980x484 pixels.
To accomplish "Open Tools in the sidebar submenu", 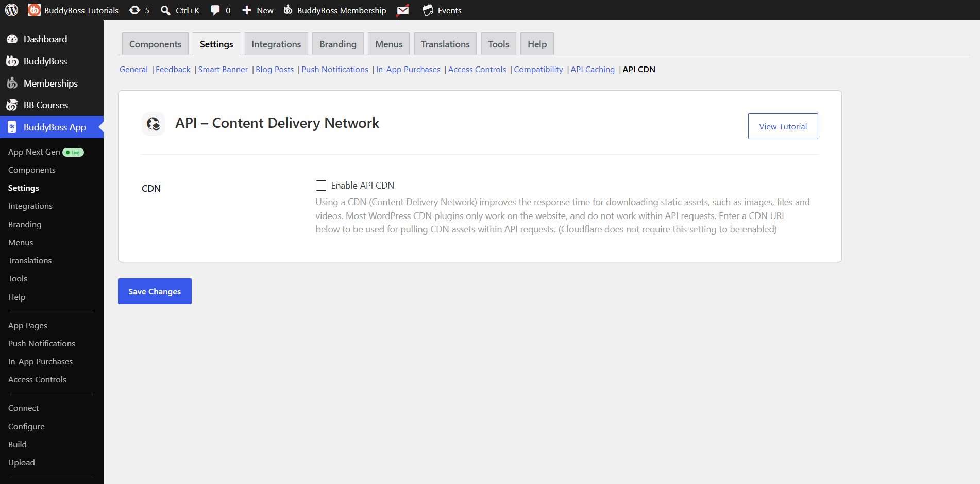I will coord(18,279).
